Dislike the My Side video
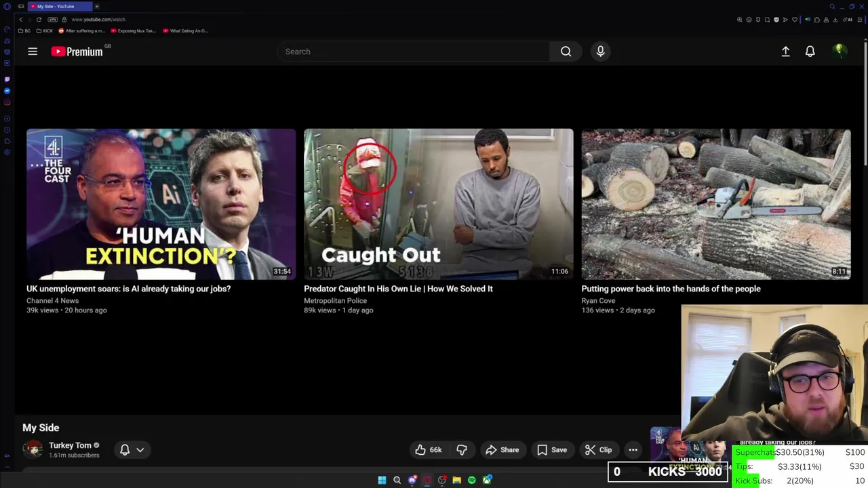 click(462, 450)
